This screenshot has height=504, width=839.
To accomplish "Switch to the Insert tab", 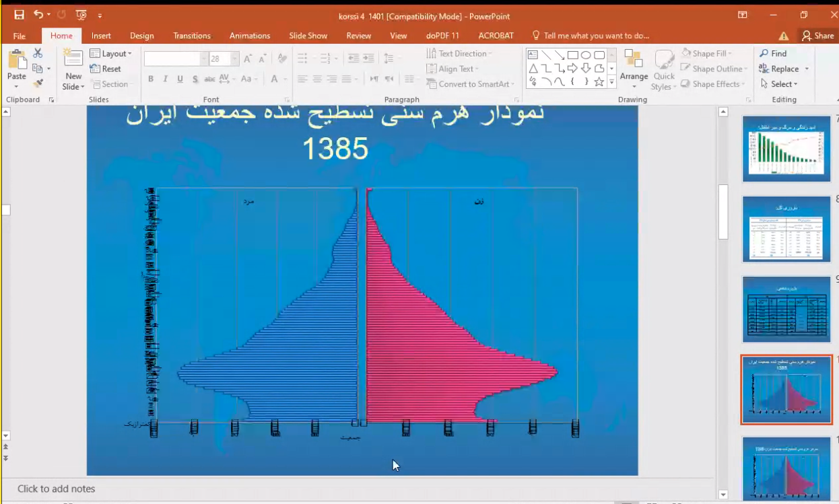I will [x=101, y=36].
